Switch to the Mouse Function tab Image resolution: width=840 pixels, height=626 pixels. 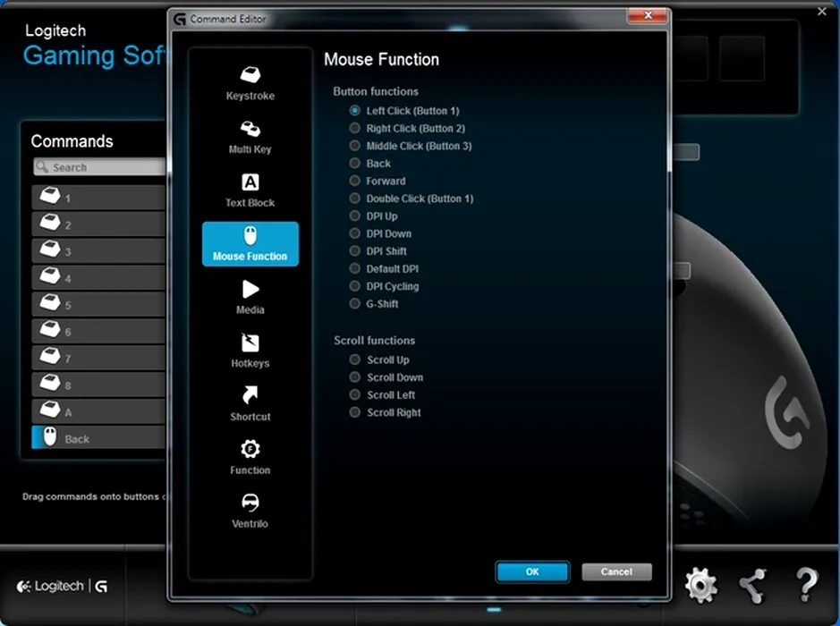tap(250, 243)
